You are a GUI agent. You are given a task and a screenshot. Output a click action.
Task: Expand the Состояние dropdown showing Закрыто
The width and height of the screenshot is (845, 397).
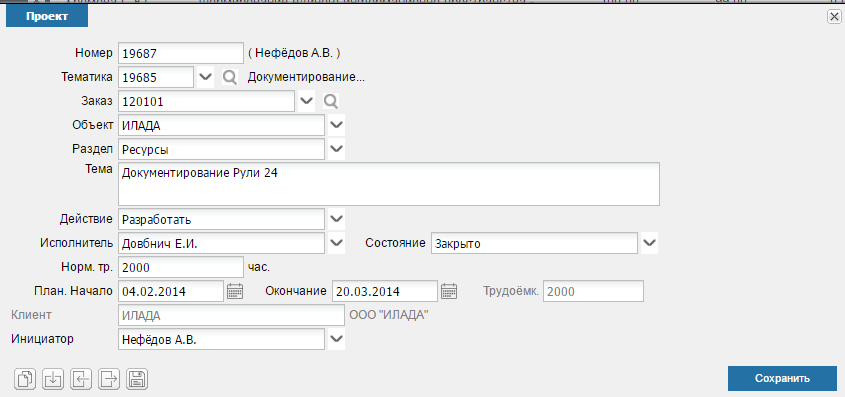point(650,243)
